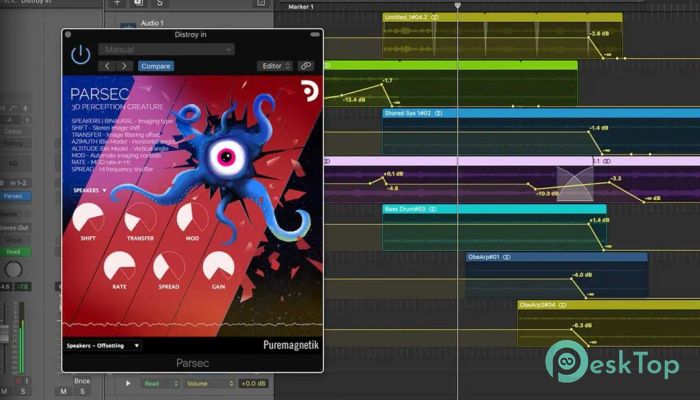700x400 pixels.
Task: Click the green Read automation button in channel strip
Action: pos(14,252)
